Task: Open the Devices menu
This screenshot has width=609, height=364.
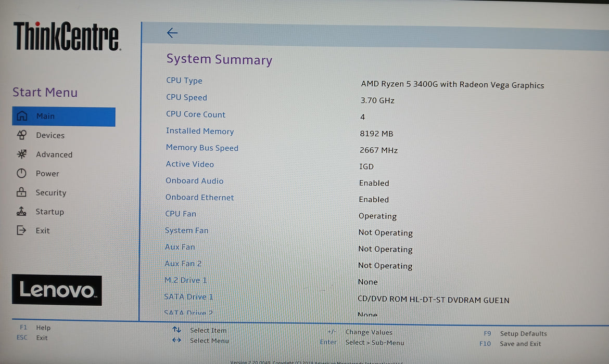Action: (x=50, y=135)
